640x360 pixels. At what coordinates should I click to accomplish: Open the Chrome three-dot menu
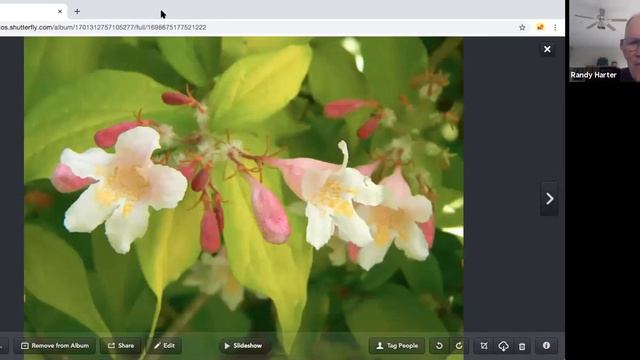point(555,27)
